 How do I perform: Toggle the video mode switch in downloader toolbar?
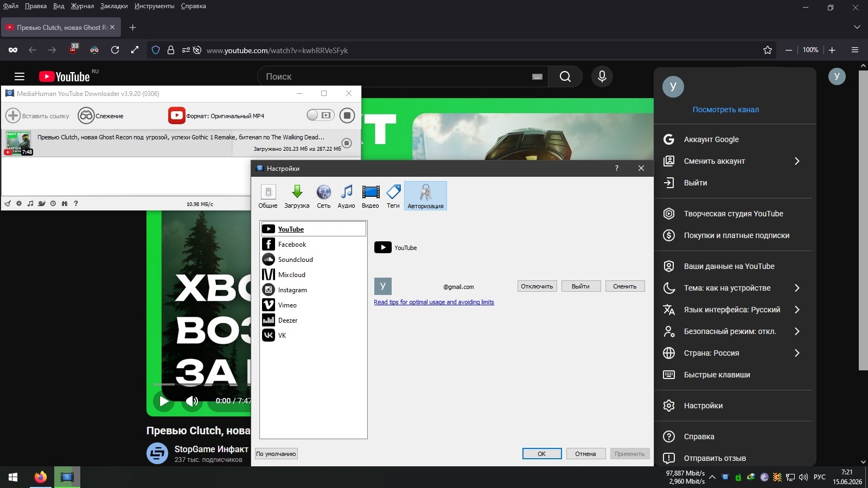pyautogui.click(x=320, y=115)
